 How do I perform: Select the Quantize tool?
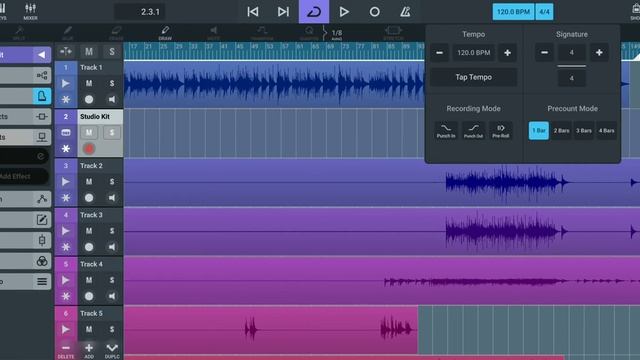coord(309,33)
